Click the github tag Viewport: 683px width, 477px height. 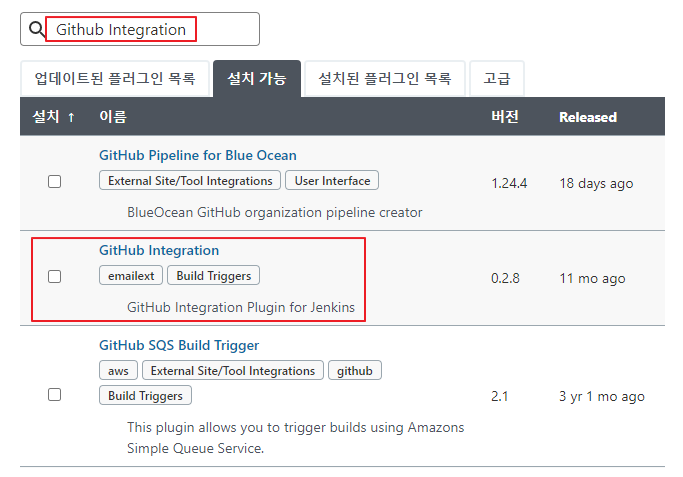pyautogui.click(x=355, y=370)
